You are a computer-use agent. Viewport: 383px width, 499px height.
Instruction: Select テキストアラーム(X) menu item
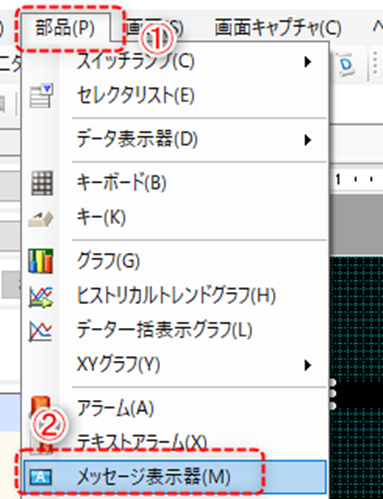tap(175, 442)
